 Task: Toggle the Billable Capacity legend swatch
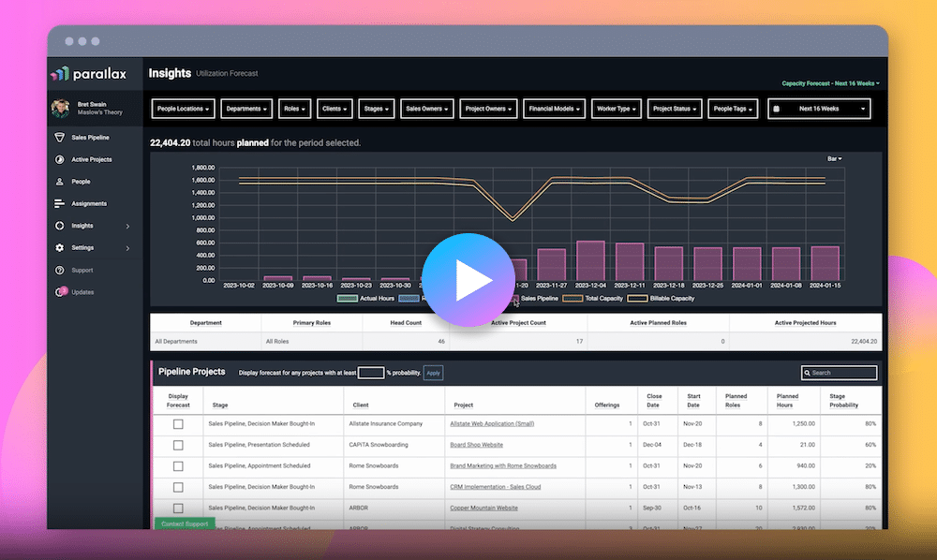click(x=637, y=299)
